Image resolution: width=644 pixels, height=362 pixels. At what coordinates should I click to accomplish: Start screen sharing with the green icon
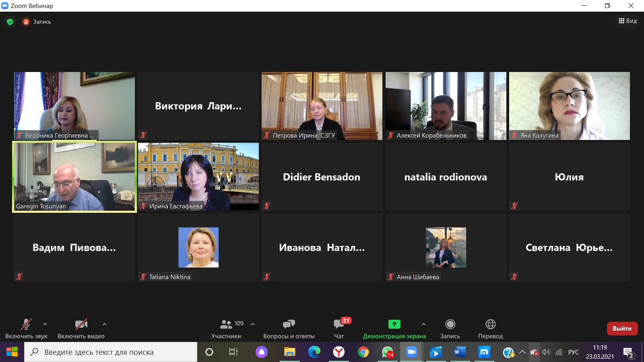click(x=394, y=324)
